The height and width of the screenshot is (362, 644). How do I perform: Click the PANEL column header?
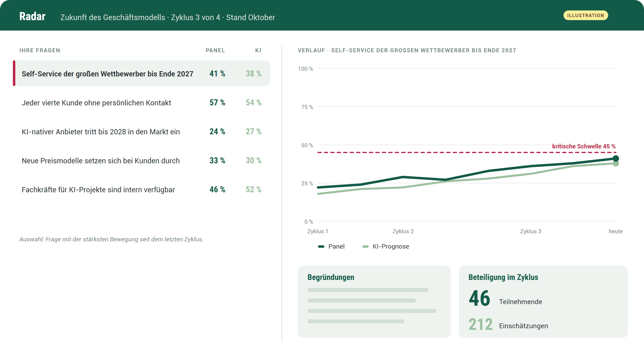tap(215, 50)
